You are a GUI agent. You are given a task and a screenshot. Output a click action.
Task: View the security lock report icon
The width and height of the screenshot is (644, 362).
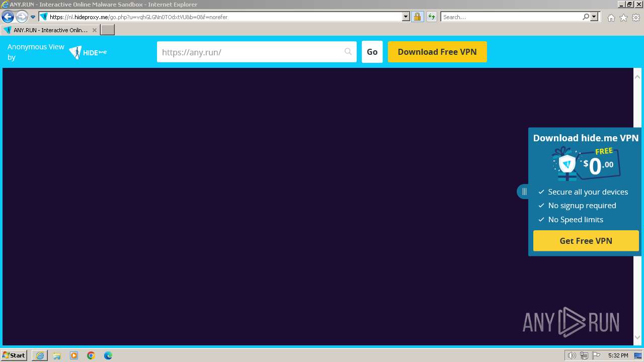[417, 17]
